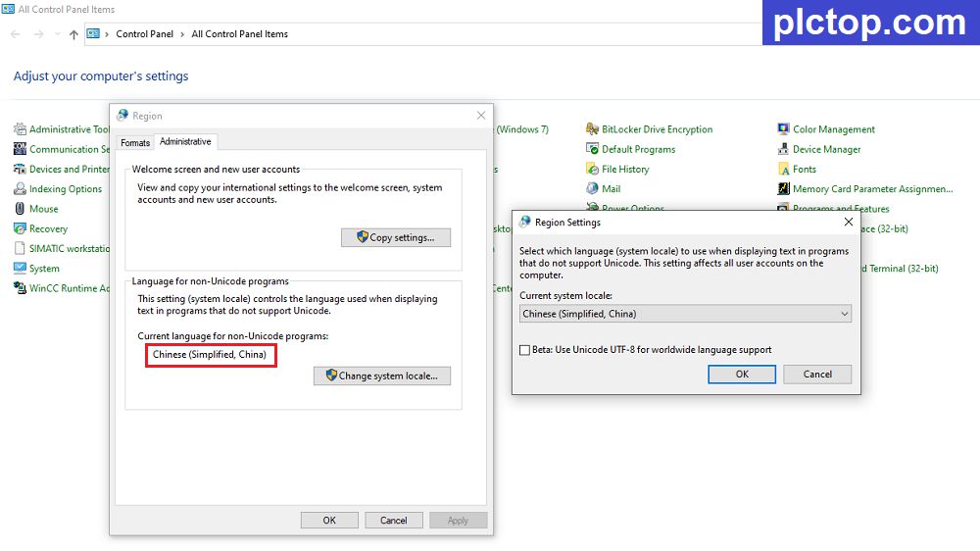
Task: Confirm Region Settings with OK
Action: [x=742, y=374]
